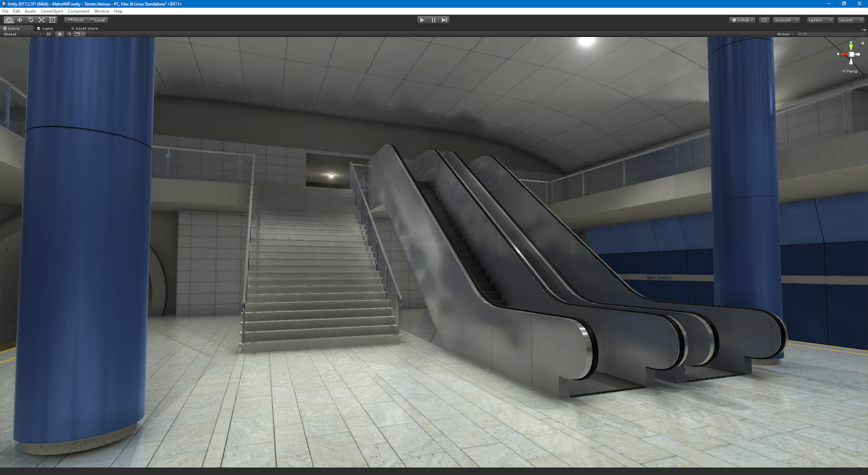
Task: Open the Component menu
Action: [79, 11]
